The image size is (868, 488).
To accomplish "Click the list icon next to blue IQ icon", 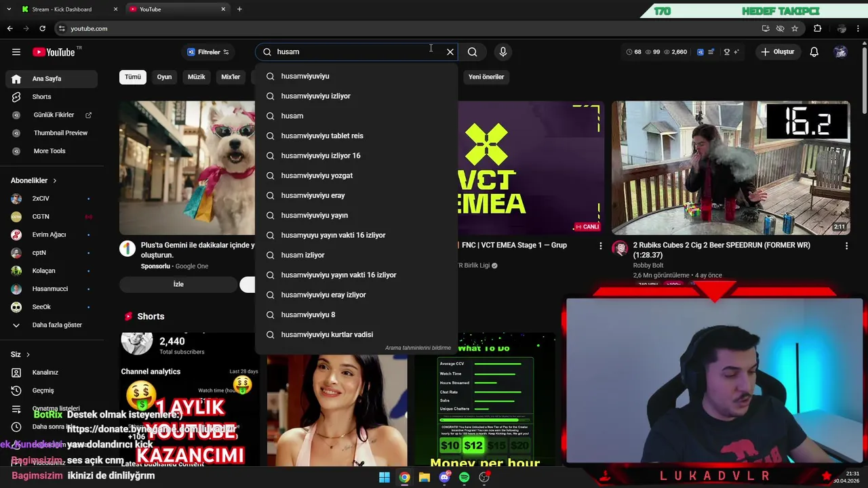I will 711,52.
